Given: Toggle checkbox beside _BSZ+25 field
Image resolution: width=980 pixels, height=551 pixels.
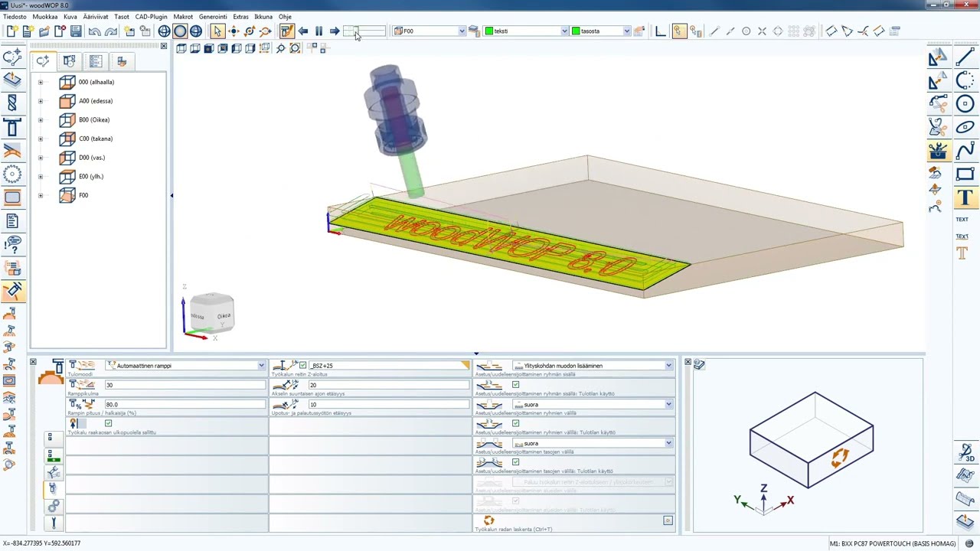Looking at the screenshot, I should click(303, 366).
